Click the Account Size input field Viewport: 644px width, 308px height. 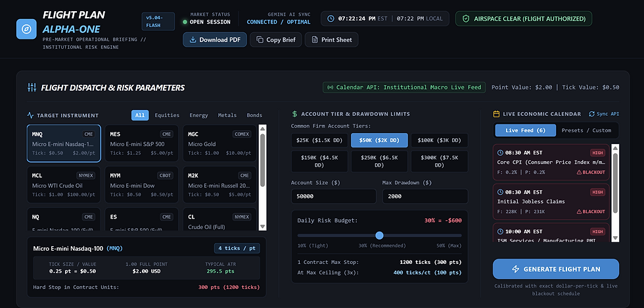(x=334, y=197)
